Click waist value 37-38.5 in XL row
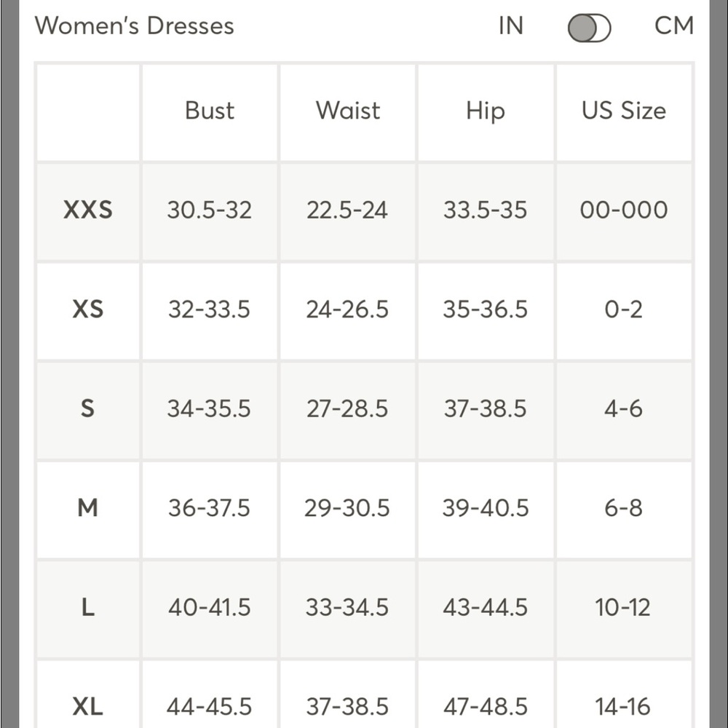The width and height of the screenshot is (728, 728). tap(347, 707)
